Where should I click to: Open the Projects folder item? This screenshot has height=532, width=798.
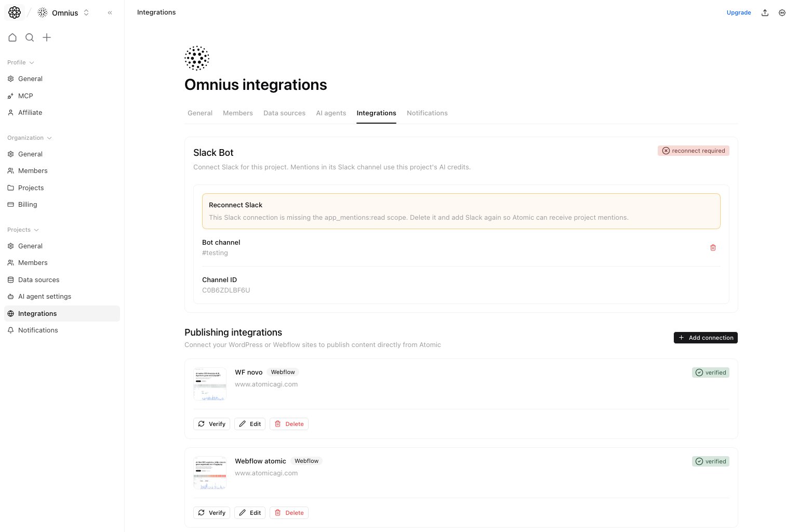tap(62, 188)
